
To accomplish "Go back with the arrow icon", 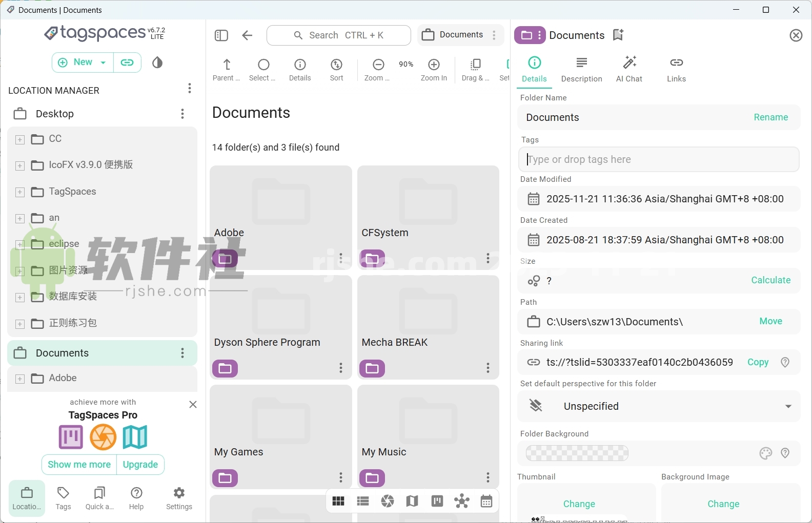I will click(247, 35).
